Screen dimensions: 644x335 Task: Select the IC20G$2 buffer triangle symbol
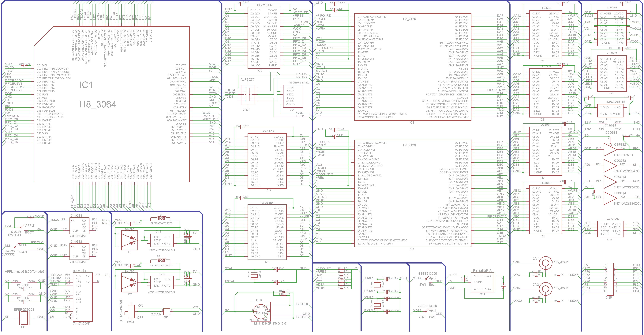(x=610, y=166)
